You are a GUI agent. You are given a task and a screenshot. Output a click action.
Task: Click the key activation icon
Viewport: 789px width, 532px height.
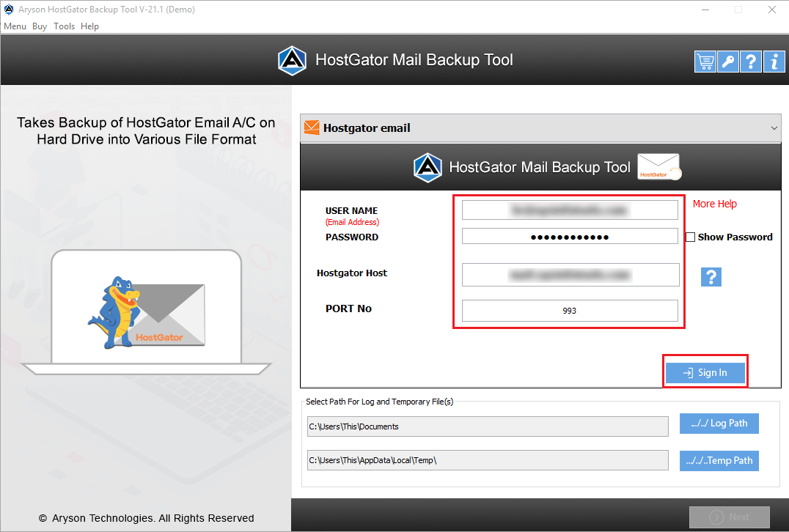point(727,62)
